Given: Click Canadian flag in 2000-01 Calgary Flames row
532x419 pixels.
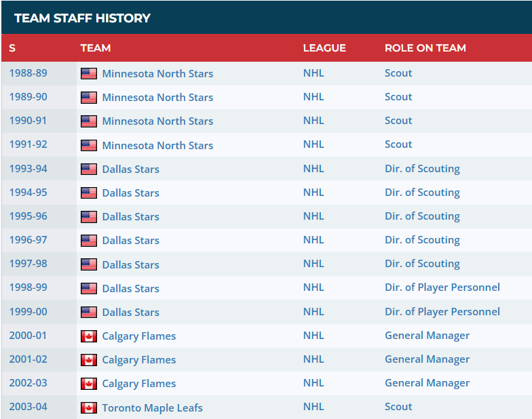Looking at the screenshot, I should (x=89, y=336).
